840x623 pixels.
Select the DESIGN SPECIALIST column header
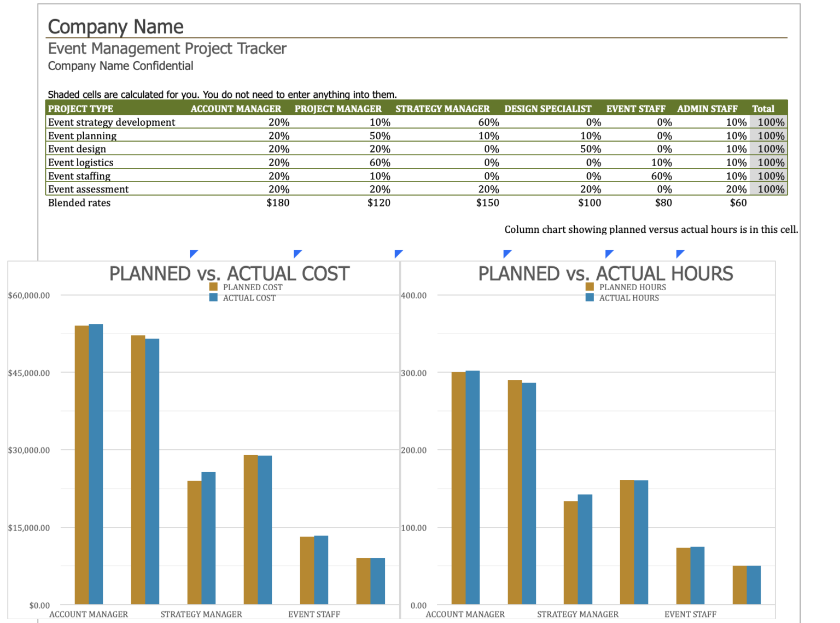(547, 108)
